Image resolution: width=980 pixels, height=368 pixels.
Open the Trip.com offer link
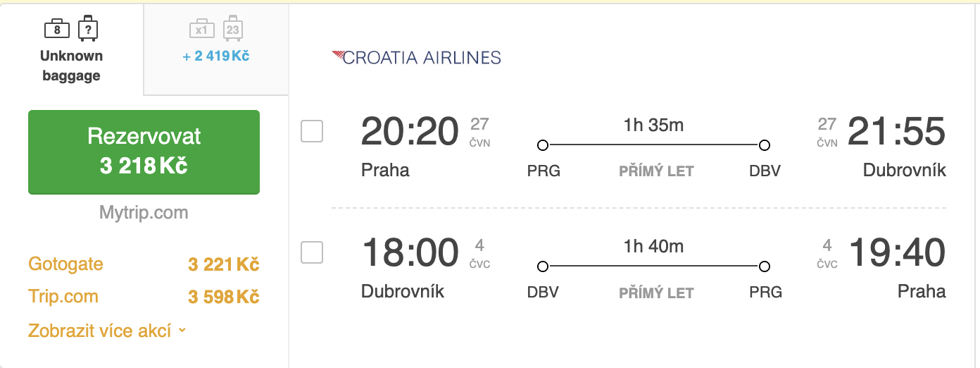[x=63, y=296]
